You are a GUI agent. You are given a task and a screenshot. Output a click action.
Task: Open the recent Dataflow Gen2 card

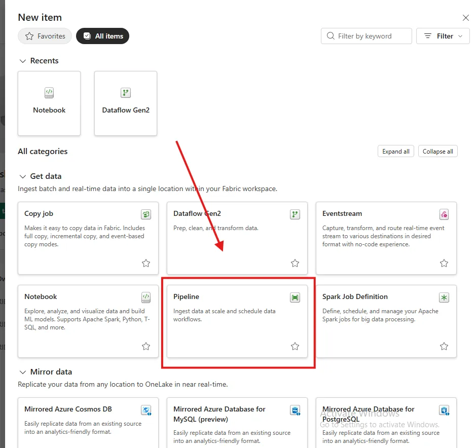coord(126,103)
